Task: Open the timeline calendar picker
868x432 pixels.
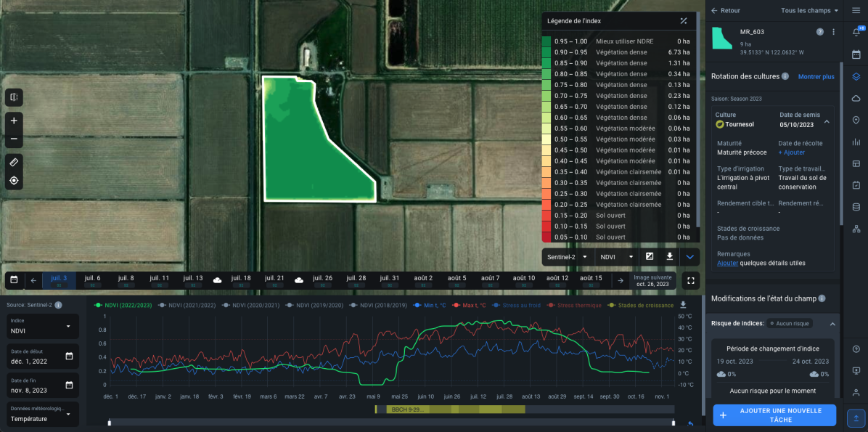Action: 14,280
